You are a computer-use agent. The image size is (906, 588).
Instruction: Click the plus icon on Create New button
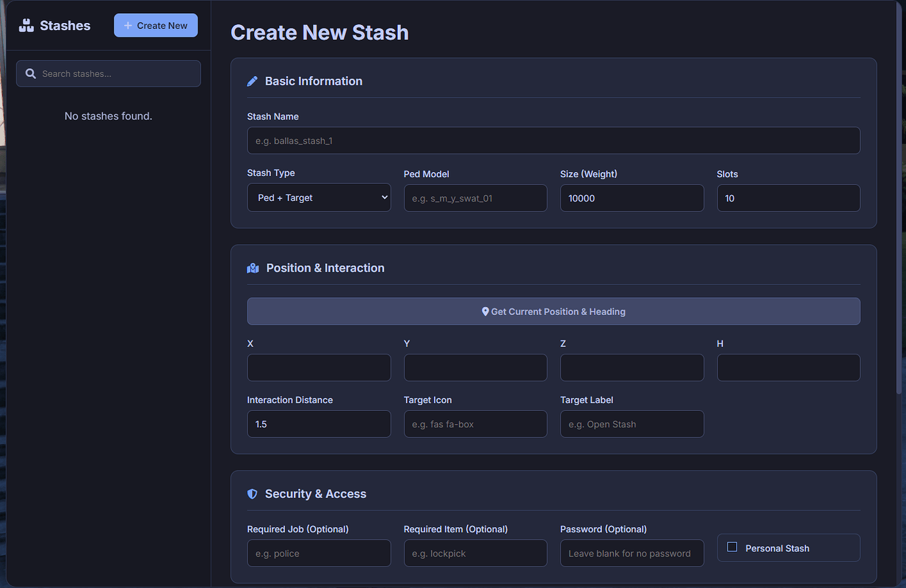[127, 25]
